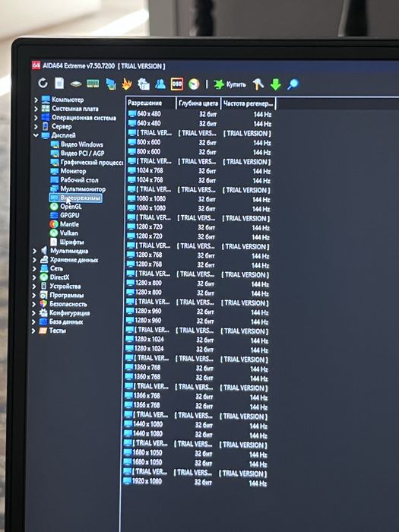Open the CPUID panel toolbar icon

click(x=144, y=84)
